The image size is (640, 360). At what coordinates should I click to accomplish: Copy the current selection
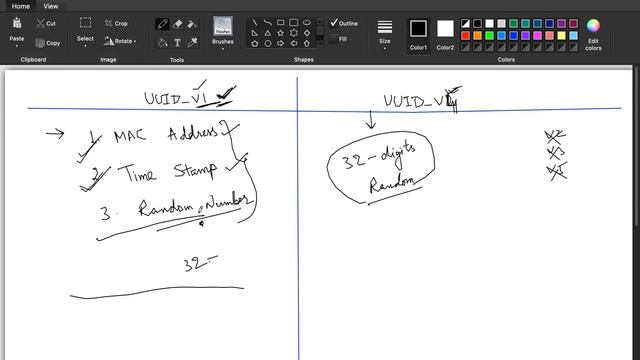pyautogui.click(x=48, y=43)
